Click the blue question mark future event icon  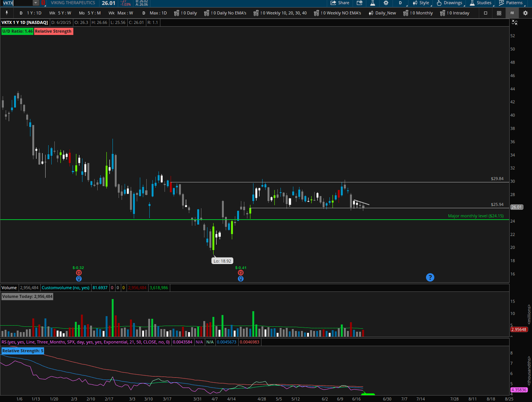[430, 277]
